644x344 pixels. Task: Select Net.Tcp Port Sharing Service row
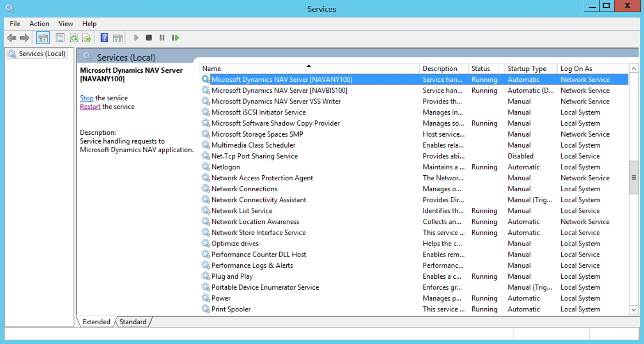pos(414,156)
